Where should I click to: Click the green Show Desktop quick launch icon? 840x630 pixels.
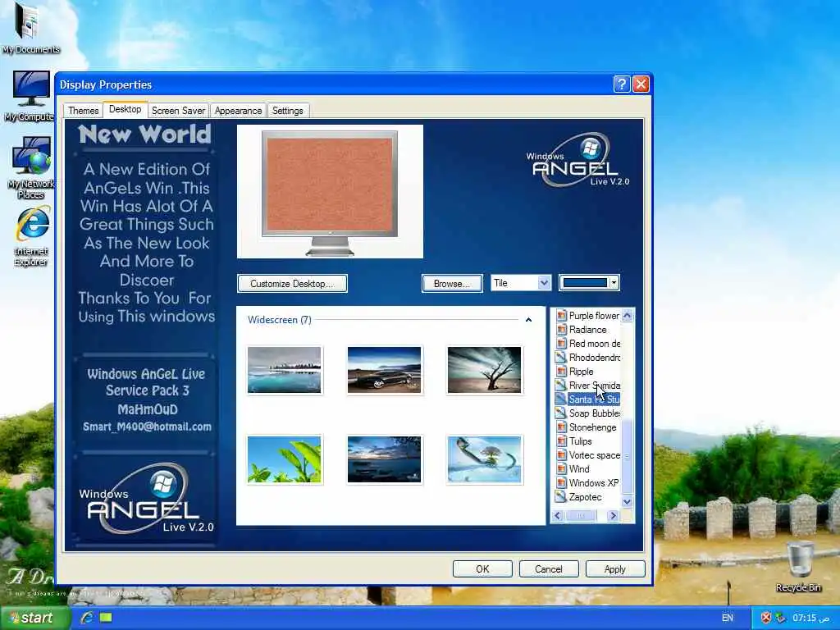pyautogui.click(x=106, y=618)
